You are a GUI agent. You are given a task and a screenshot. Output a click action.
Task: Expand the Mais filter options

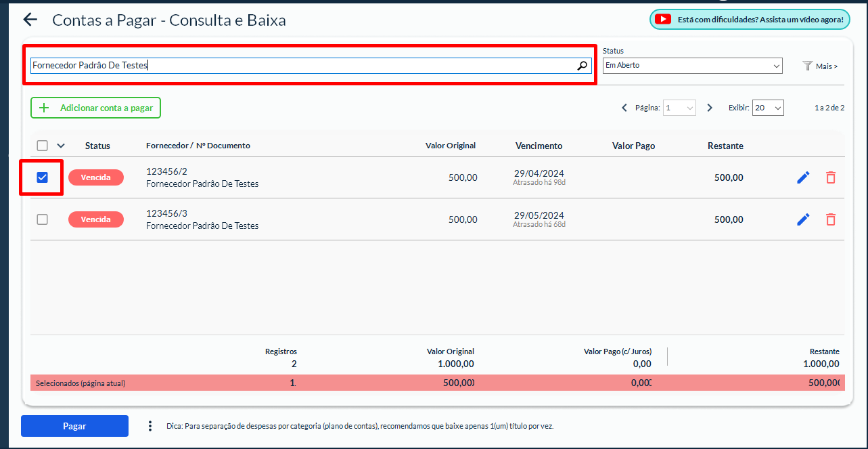(821, 66)
